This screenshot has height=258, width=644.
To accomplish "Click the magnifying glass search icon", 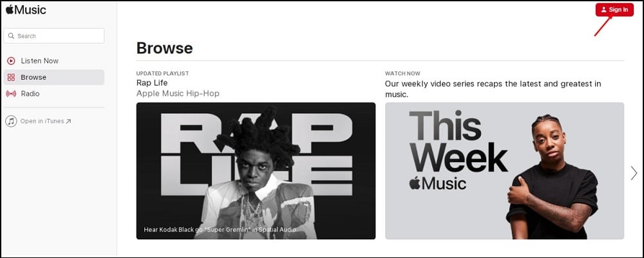I will click(x=11, y=36).
